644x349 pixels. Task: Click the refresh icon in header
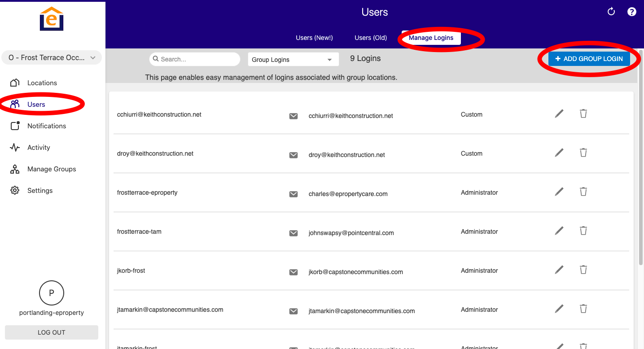pyautogui.click(x=611, y=12)
